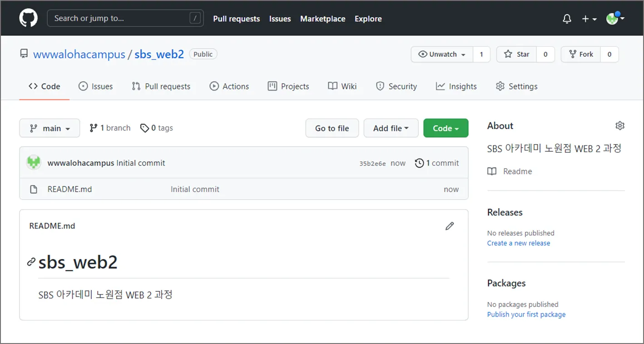Click the "No releases published" text
The width and height of the screenshot is (644, 344).
[521, 233]
